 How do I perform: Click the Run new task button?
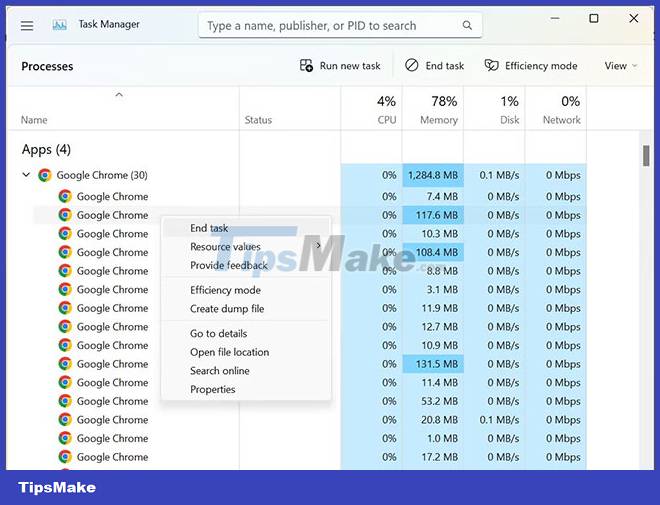[x=340, y=66]
